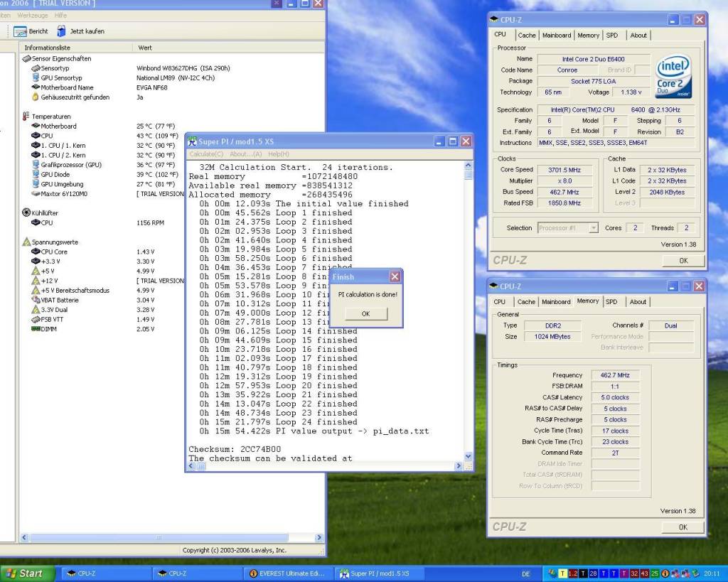This screenshot has width=728, height=582.
Task: Click the Maxtor 6Y120M0 drive icon
Action: 36,193
